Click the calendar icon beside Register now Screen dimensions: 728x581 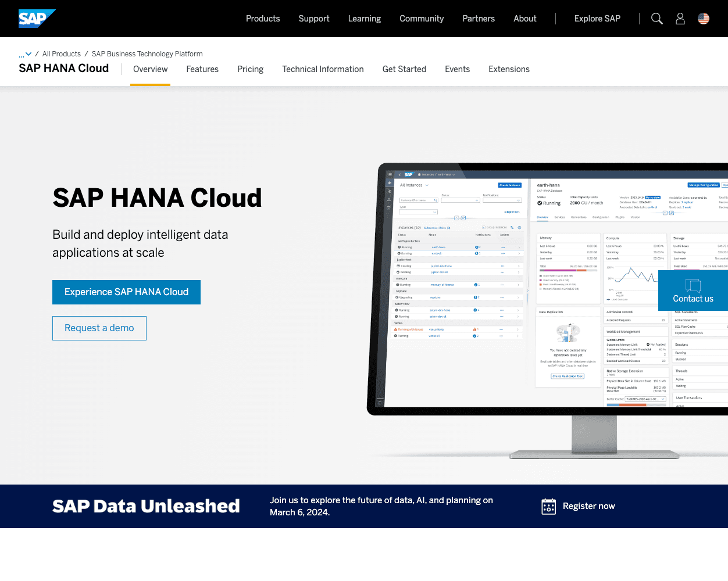[548, 507]
